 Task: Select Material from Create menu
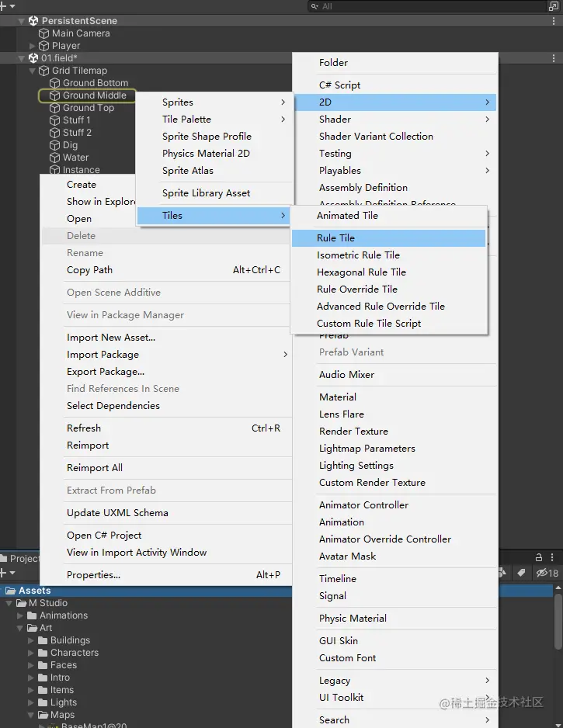pos(395,397)
